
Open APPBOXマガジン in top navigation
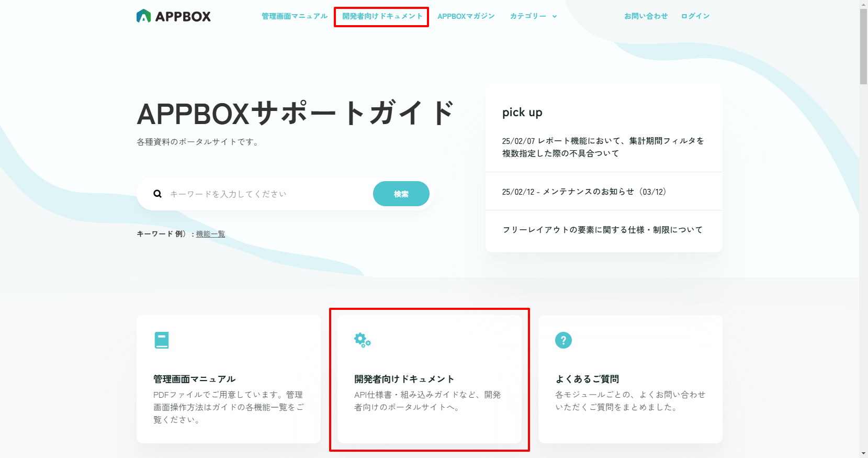[x=466, y=16]
